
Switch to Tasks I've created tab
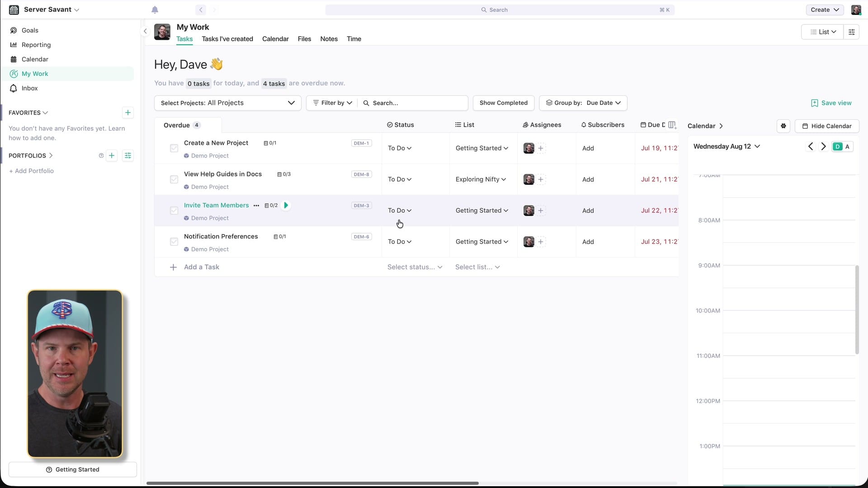[x=227, y=39]
